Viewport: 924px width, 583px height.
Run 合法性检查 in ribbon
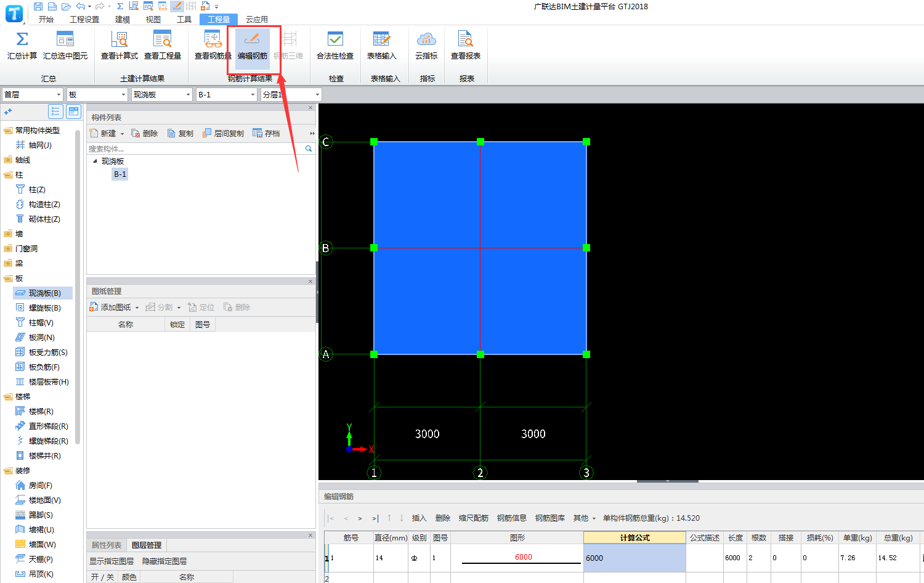click(335, 46)
